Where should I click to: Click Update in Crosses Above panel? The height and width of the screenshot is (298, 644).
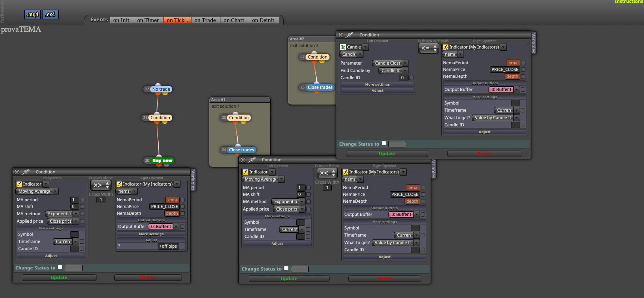tap(59, 278)
